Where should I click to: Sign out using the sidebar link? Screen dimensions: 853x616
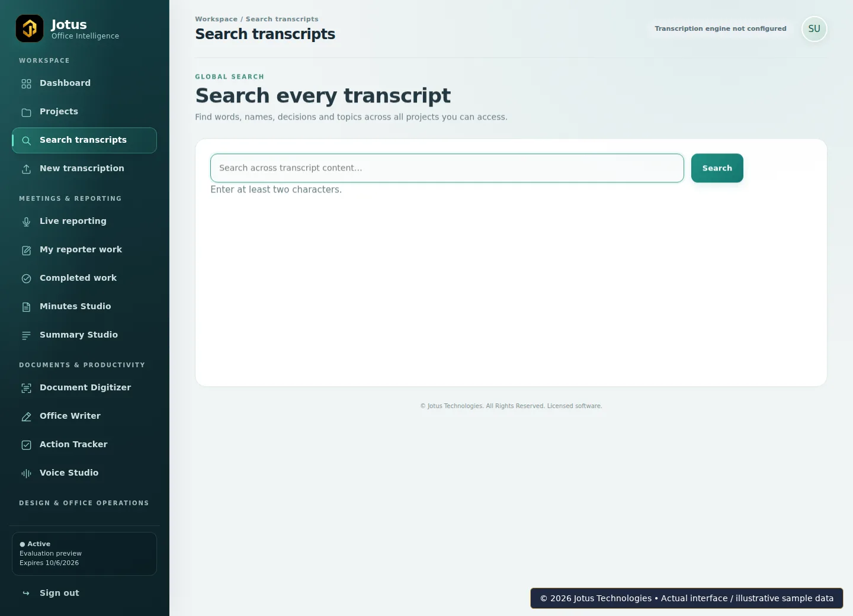tap(84, 593)
